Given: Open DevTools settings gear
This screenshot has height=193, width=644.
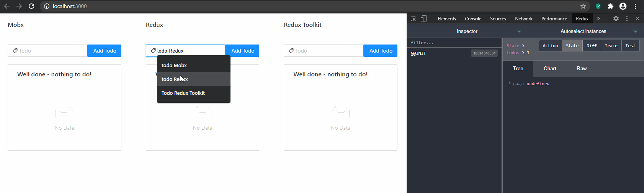Looking at the screenshot, I should pos(616,18).
